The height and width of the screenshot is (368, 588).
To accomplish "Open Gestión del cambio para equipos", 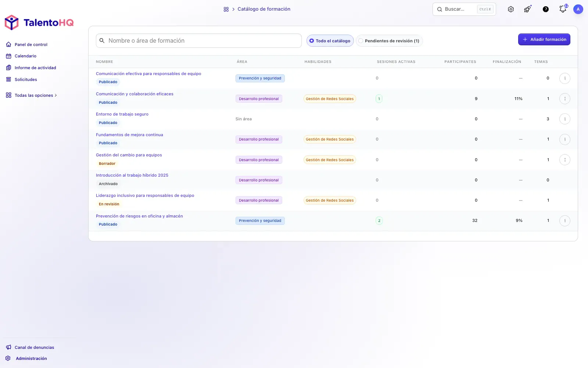I will click(129, 155).
